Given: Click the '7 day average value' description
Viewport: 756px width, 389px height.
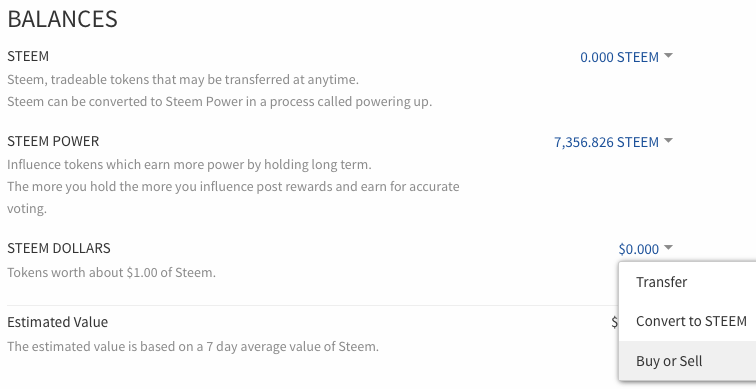Looking at the screenshot, I should click(193, 347).
